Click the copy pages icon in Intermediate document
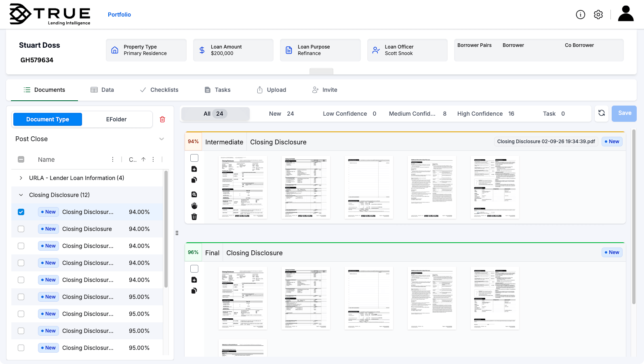644x364 pixels. tap(194, 180)
